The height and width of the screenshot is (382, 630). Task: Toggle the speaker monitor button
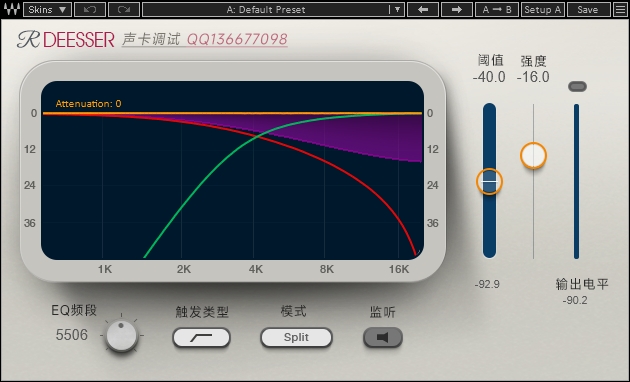[x=382, y=337]
